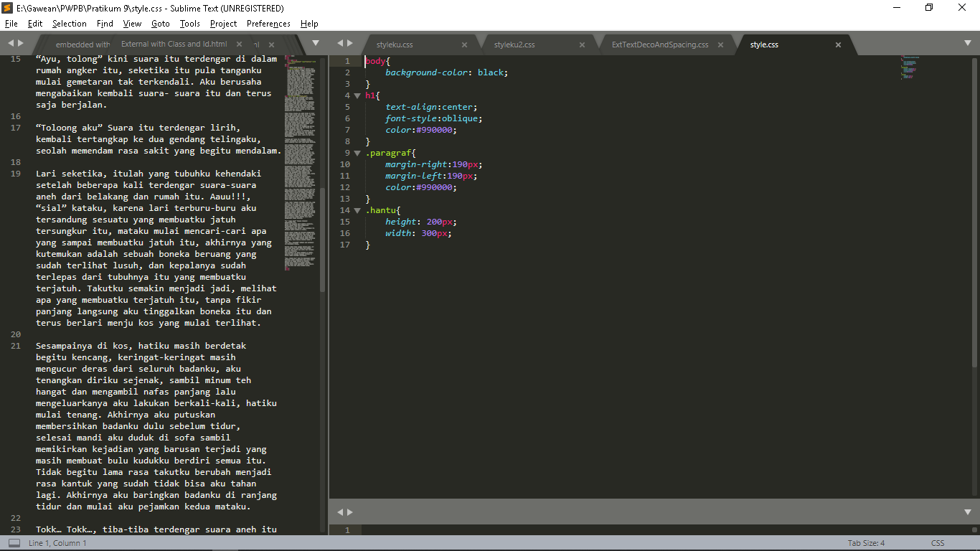Open the Project menu

(x=224, y=24)
